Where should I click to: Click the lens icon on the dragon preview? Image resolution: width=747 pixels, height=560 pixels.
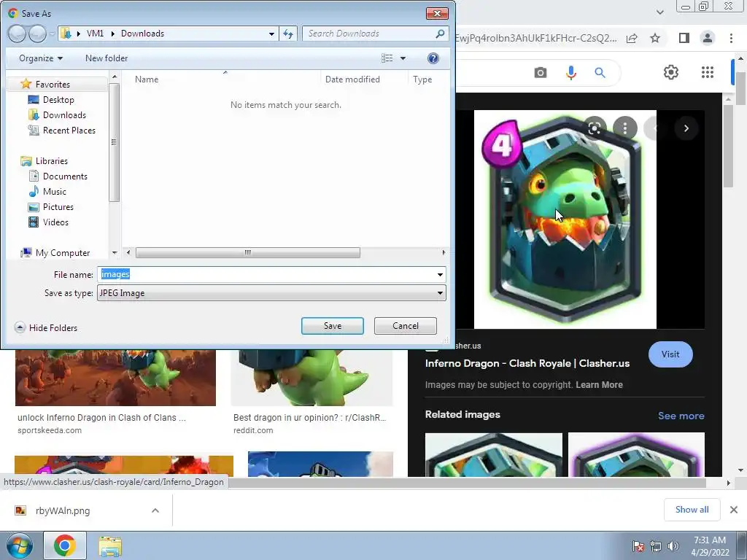coord(595,128)
